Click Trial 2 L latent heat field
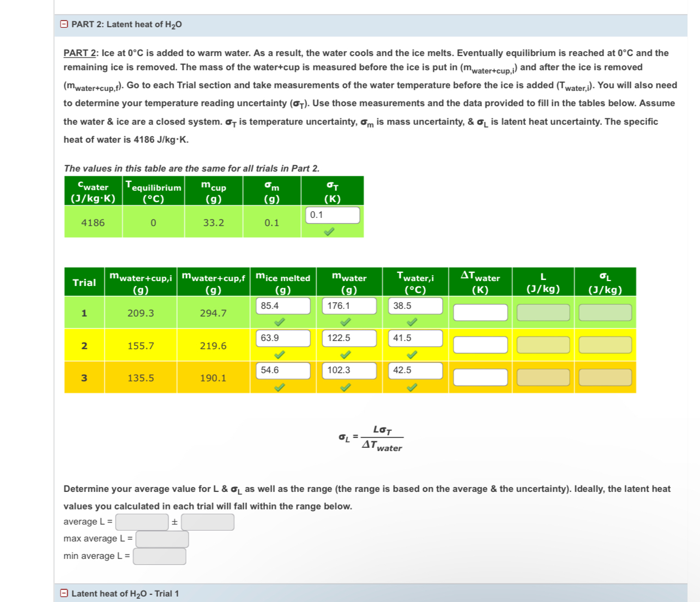The image size is (700, 602). [x=543, y=345]
